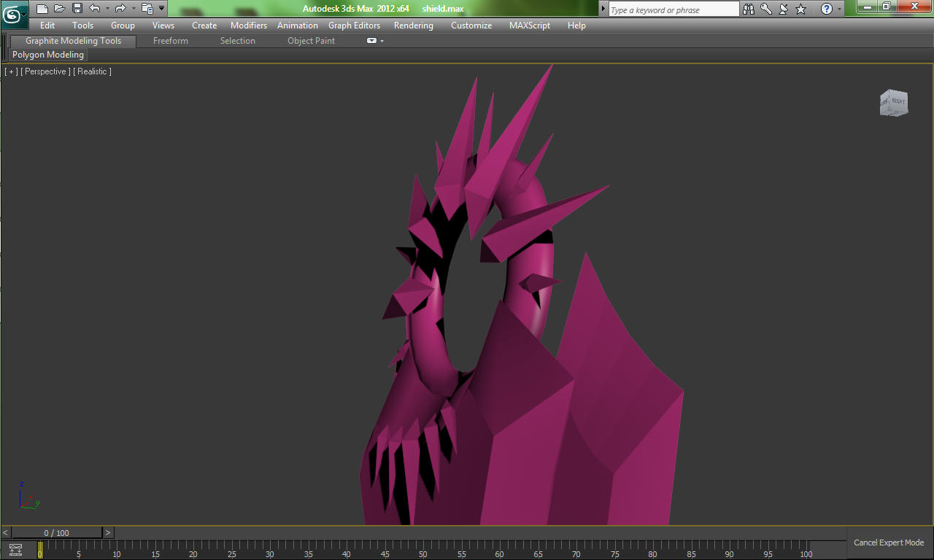Click the Polygon Modeling panel button

[48, 55]
